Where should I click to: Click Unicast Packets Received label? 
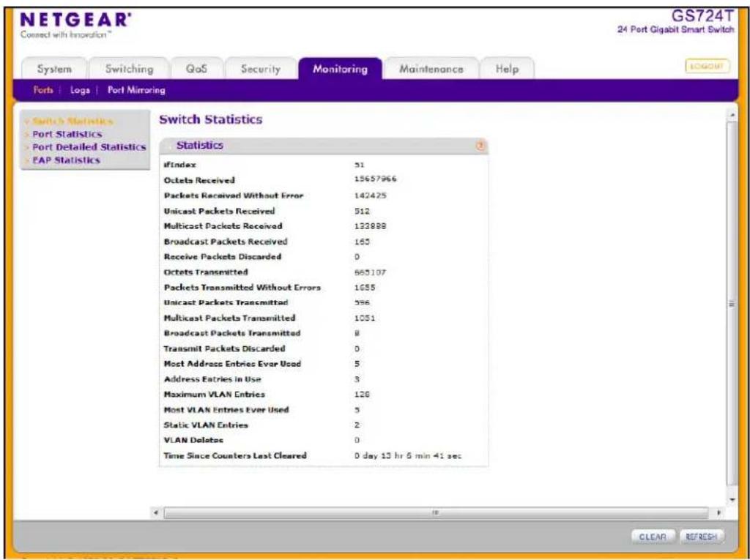pyautogui.click(x=219, y=211)
